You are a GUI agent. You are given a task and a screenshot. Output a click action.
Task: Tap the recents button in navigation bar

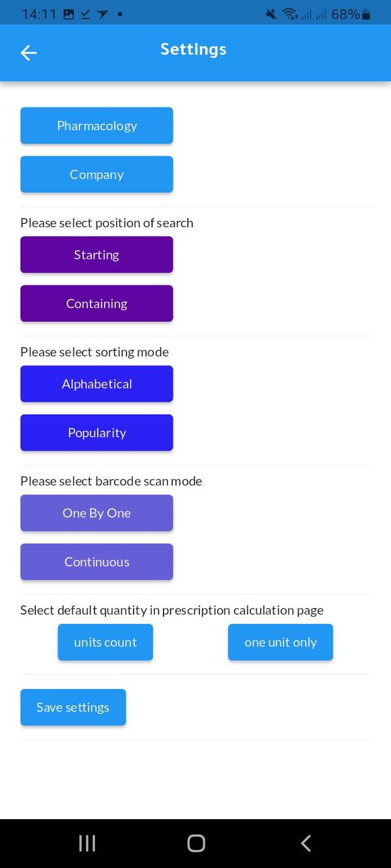click(x=86, y=843)
